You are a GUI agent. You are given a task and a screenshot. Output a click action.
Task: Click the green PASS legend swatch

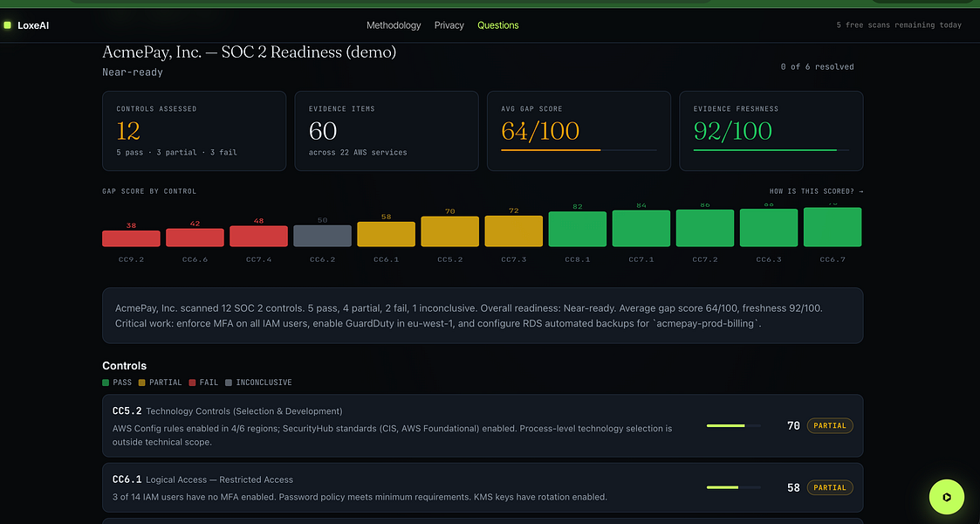106,382
